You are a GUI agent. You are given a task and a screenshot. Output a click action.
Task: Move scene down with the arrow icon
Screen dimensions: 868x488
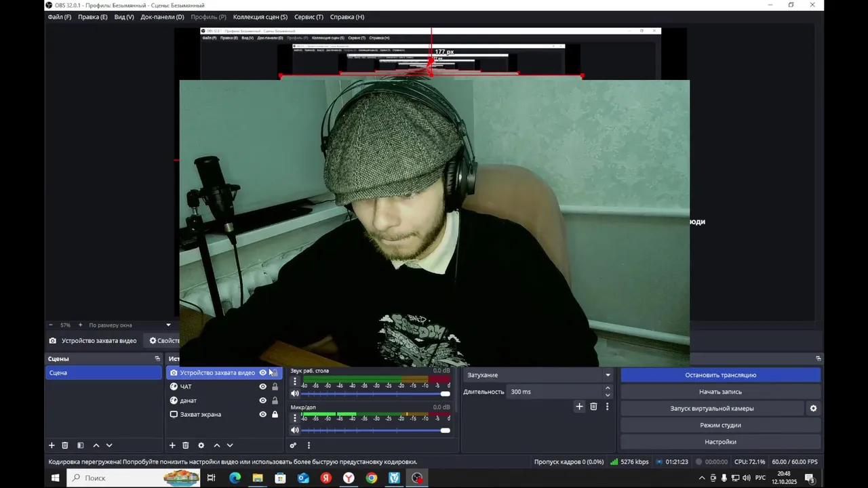click(109, 445)
